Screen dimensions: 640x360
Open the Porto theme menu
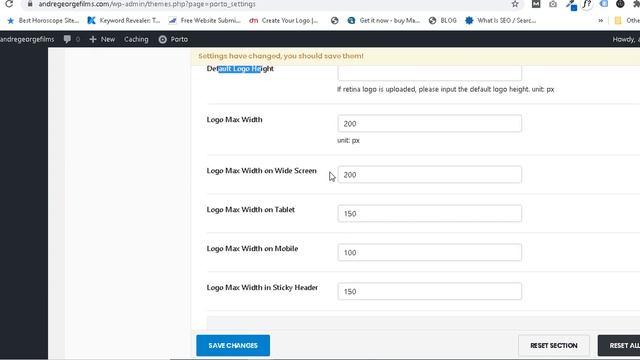click(173, 39)
